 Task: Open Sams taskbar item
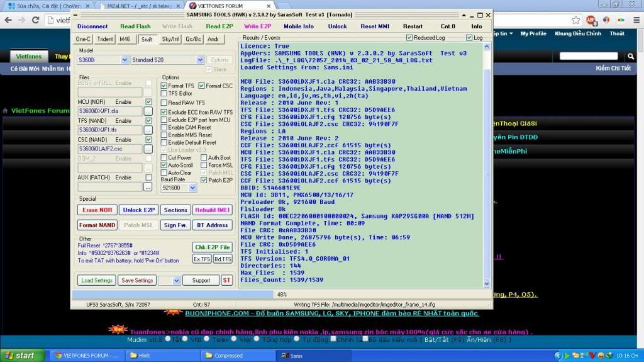coord(314,356)
